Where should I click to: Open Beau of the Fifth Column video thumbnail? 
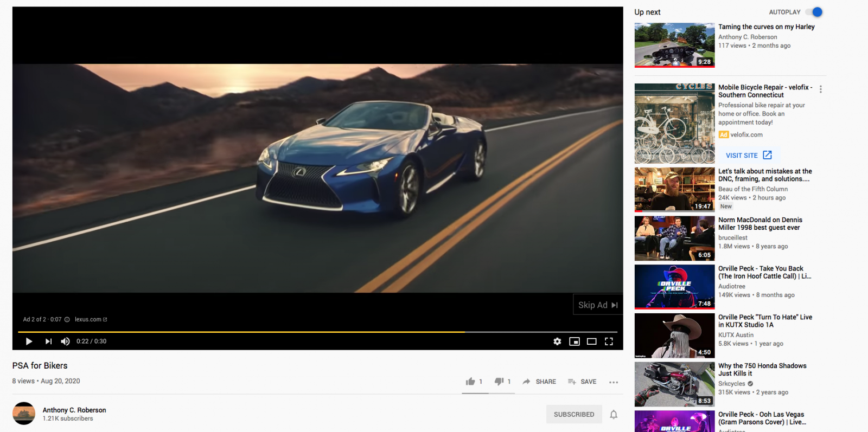click(674, 189)
